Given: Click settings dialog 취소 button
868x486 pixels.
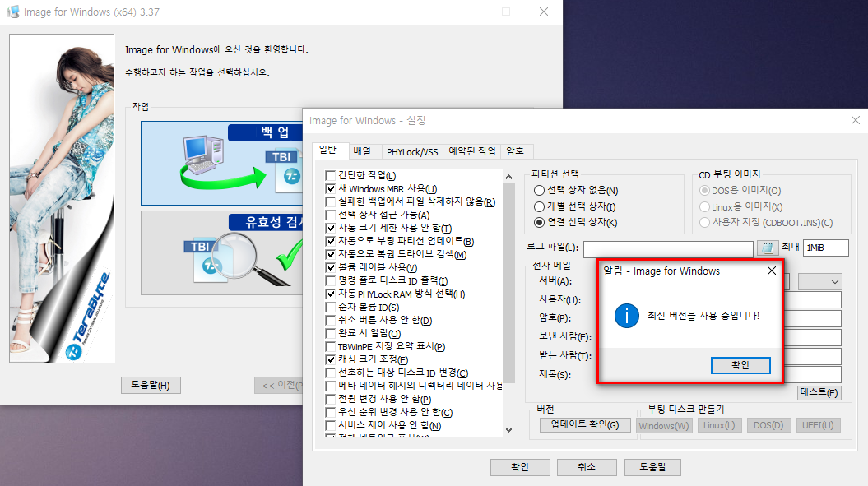Looking at the screenshot, I should [x=587, y=467].
